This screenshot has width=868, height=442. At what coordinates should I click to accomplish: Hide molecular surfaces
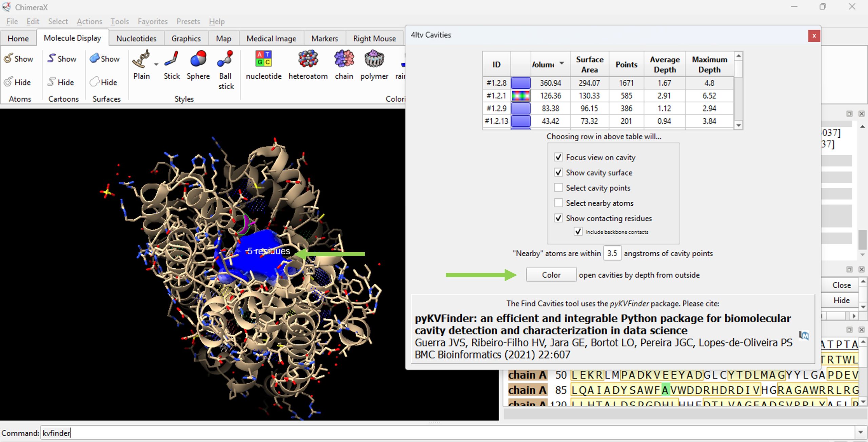point(104,82)
